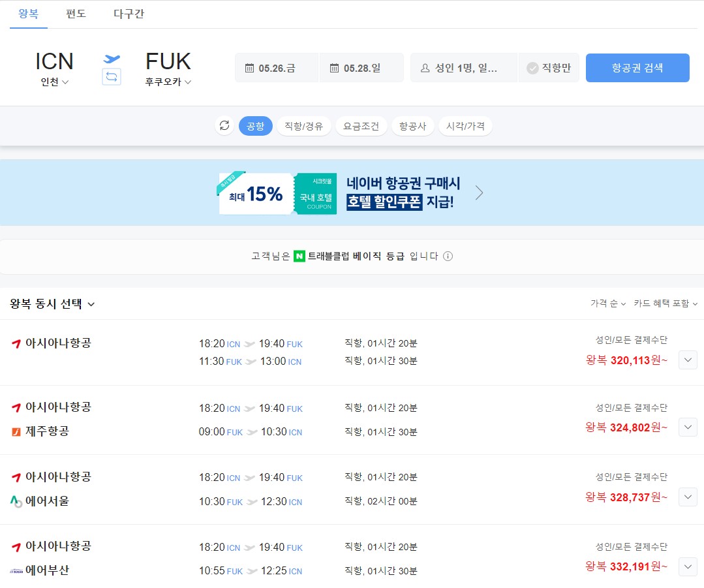Click the 11:30 FUK return flight time
The height and width of the screenshot is (588, 704).
pos(221,362)
